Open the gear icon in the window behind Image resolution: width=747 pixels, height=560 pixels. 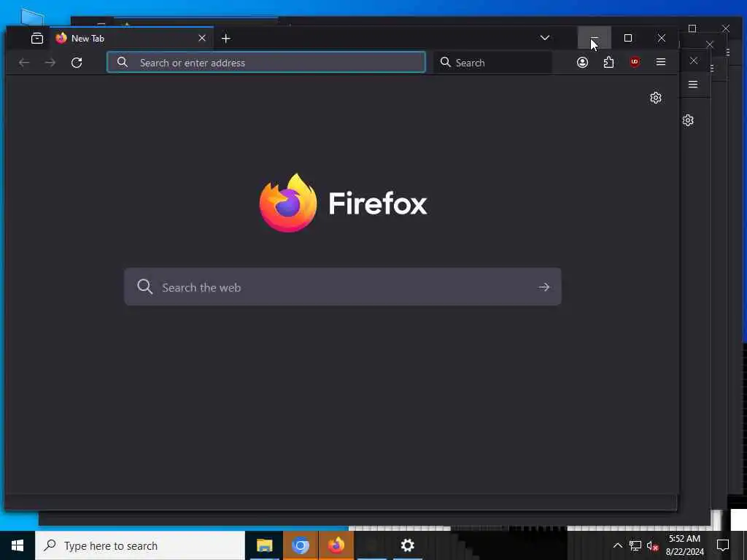(688, 120)
